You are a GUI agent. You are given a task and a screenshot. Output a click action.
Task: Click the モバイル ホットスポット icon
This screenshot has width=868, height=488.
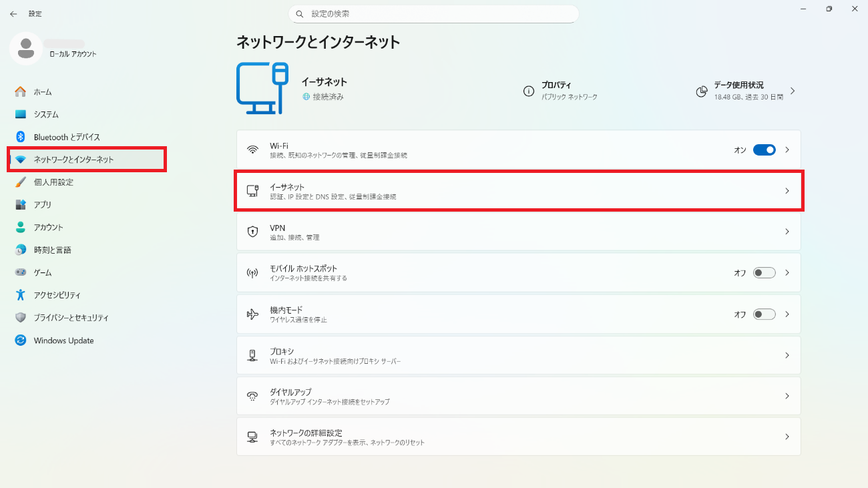[x=254, y=272]
